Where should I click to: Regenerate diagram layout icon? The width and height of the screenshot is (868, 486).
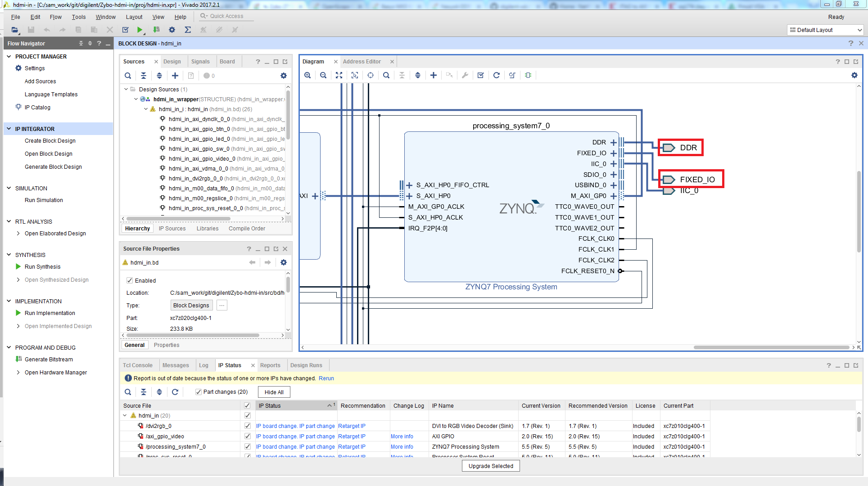(x=497, y=75)
